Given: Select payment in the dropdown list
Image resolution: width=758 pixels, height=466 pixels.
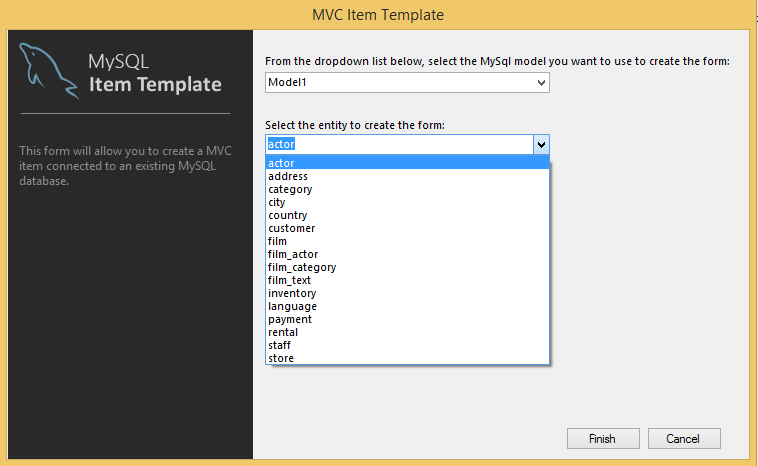Looking at the screenshot, I should click(407, 320).
